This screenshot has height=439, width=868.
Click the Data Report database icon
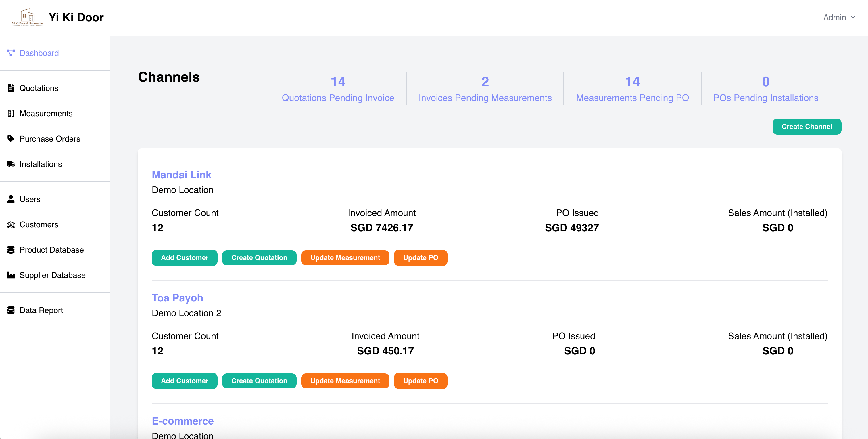tap(11, 310)
